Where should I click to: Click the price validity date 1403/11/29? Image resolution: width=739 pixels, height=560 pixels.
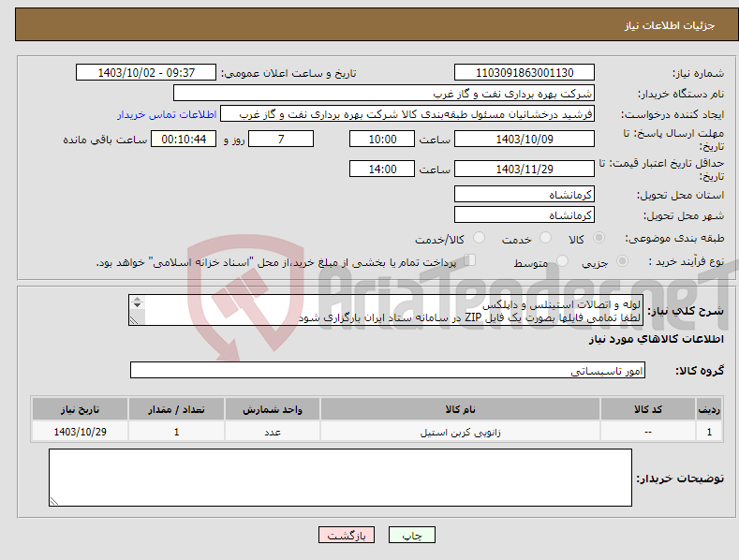tap(525, 169)
